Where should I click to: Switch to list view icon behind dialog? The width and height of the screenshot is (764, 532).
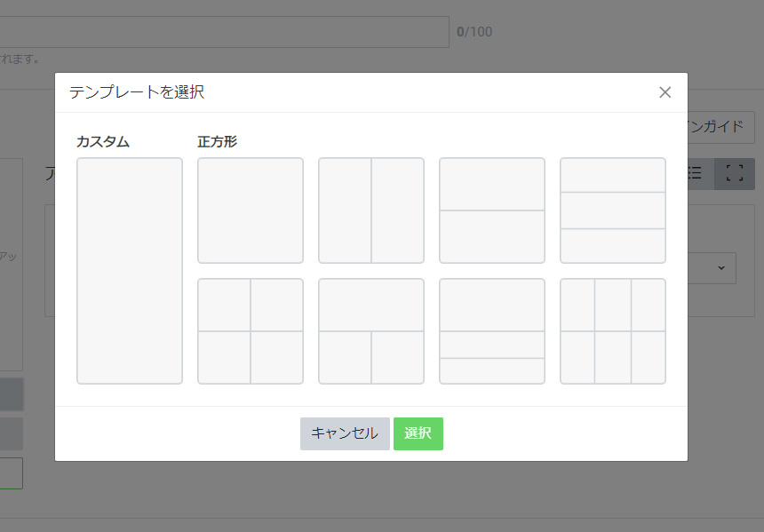click(701, 173)
